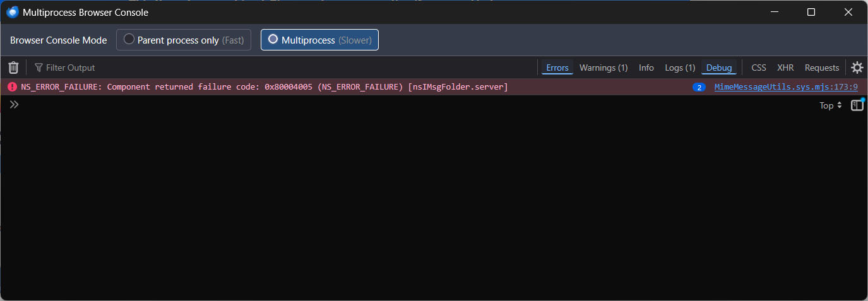The width and height of the screenshot is (868, 301).
Task: Click the console command input line
Action: click(417, 105)
